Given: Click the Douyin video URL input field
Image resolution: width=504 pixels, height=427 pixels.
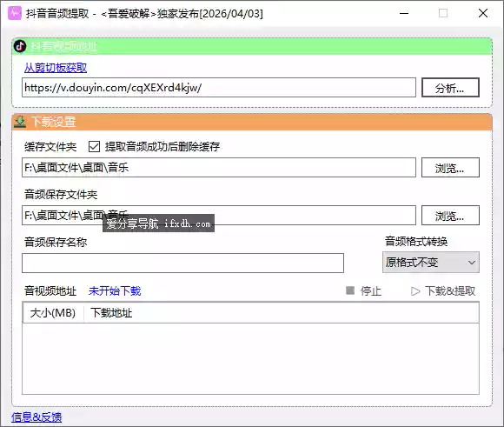Looking at the screenshot, I should point(219,87).
